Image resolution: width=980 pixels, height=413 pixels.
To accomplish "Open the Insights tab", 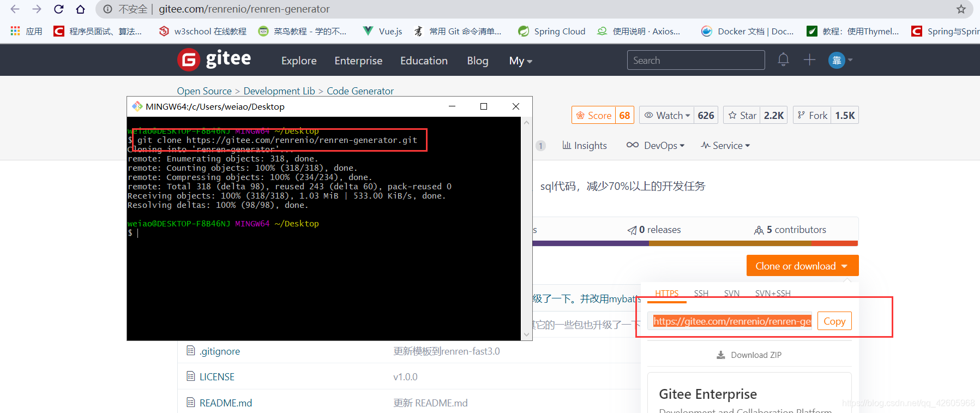I will coord(585,146).
